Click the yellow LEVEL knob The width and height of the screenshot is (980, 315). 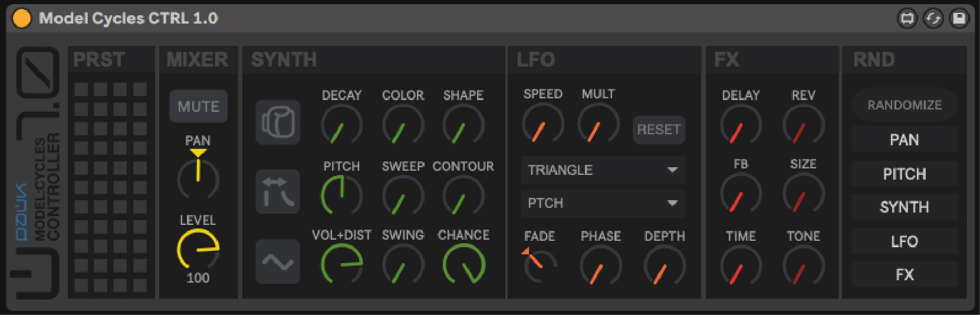(198, 249)
